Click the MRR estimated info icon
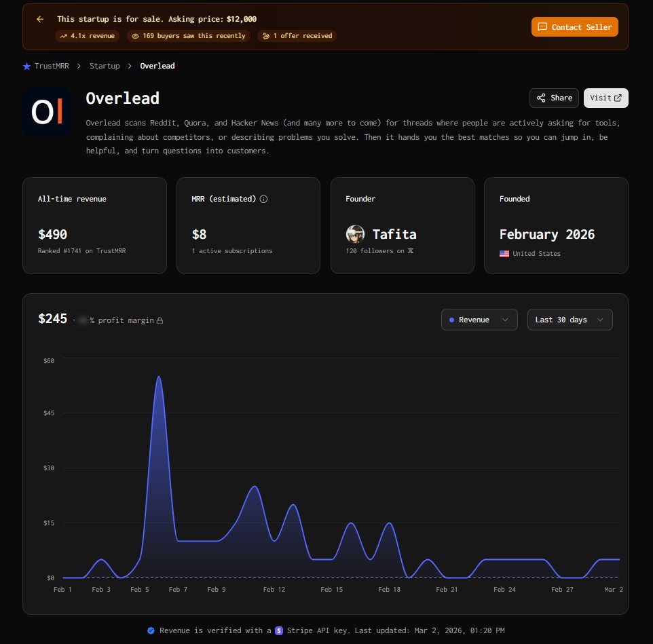Screen dimensions: 653x644 click(x=263, y=199)
